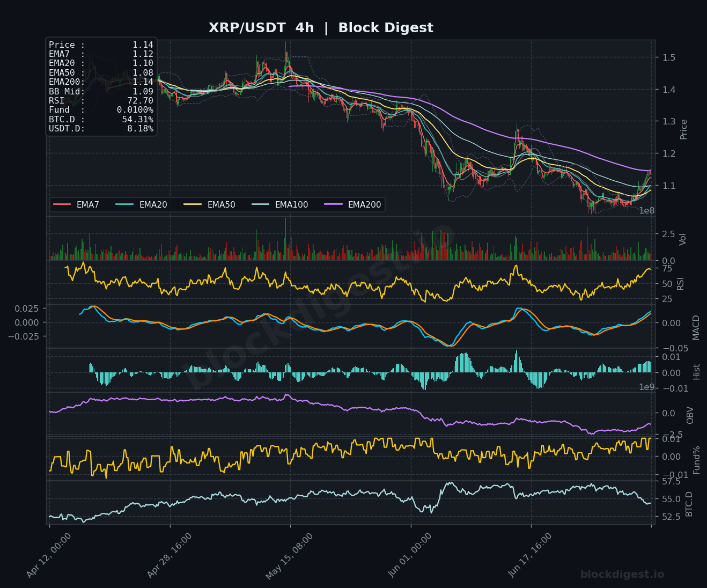Click the vertical BTC.D axis label
The image size is (707, 588).
click(x=689, y=504)
